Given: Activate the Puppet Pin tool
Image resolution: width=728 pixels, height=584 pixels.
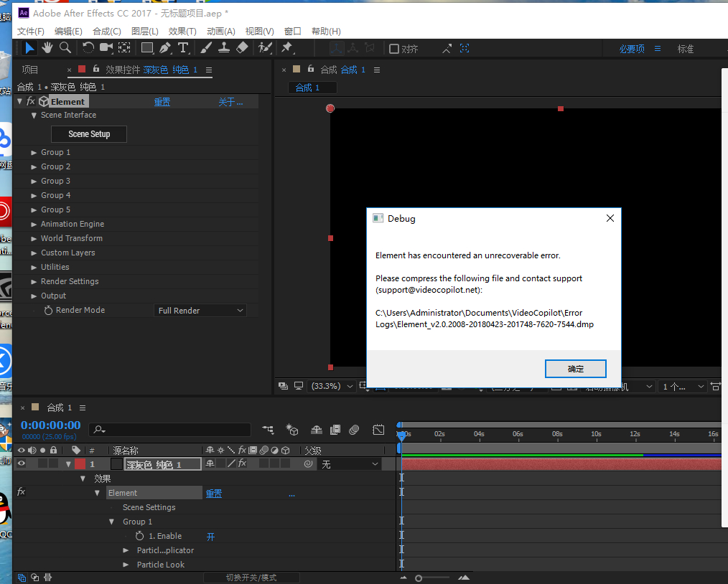Looking at the screenshot, I should (x=286, y=48).
